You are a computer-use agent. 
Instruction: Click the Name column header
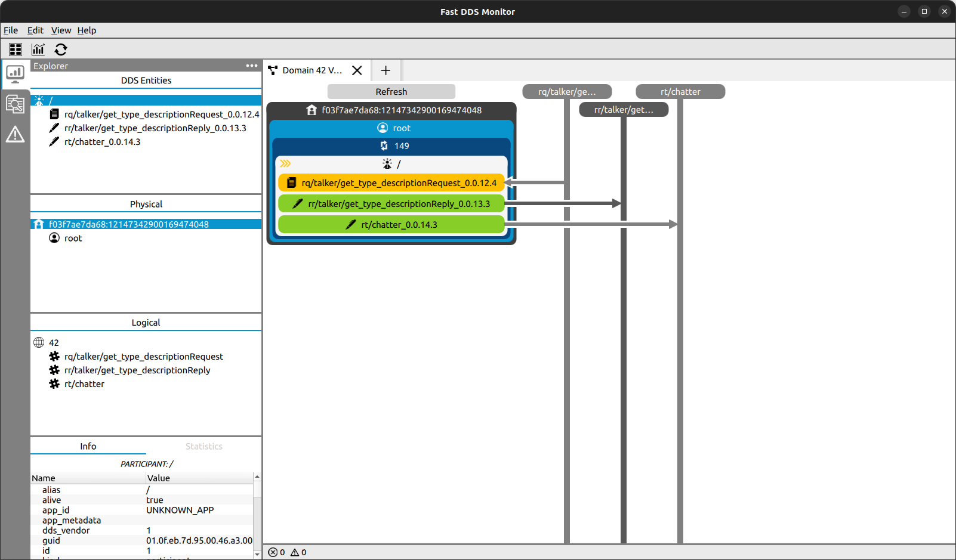coord(88,478)
